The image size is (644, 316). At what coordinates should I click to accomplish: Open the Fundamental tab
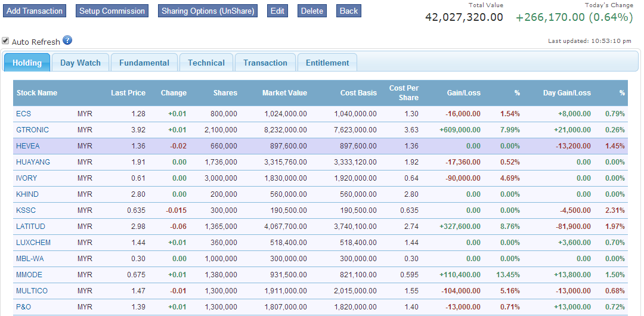pyautogui.click(x=144, y=63)
